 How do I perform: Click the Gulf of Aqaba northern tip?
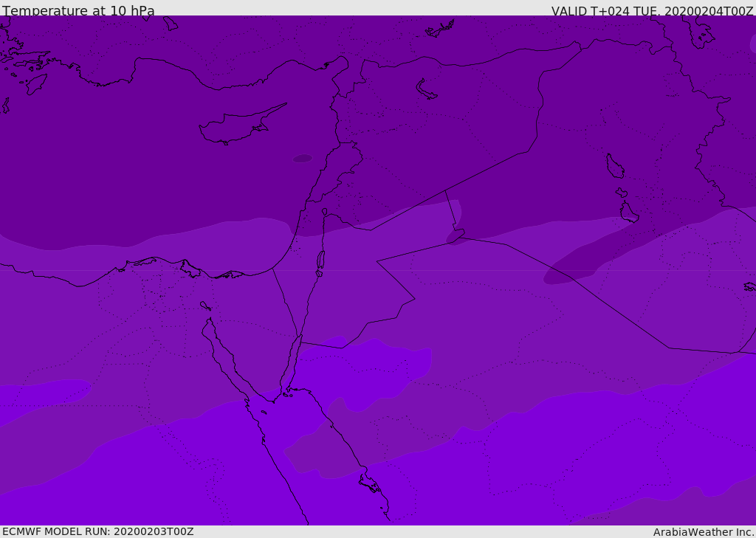click(301, 337)
